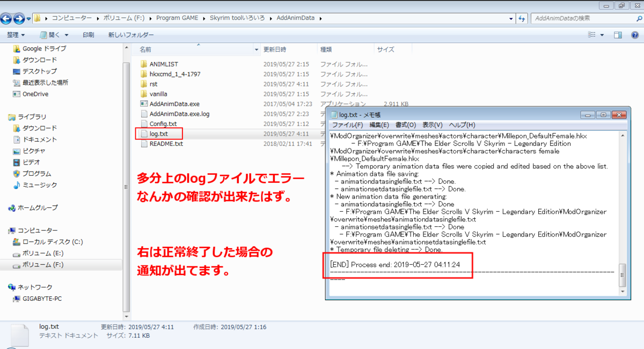The width and height of the screenshot is (644, 349).
Task: Open 最近表示した場所 in navigation pane
Action: pyautogui.click(x=40, y=83)
